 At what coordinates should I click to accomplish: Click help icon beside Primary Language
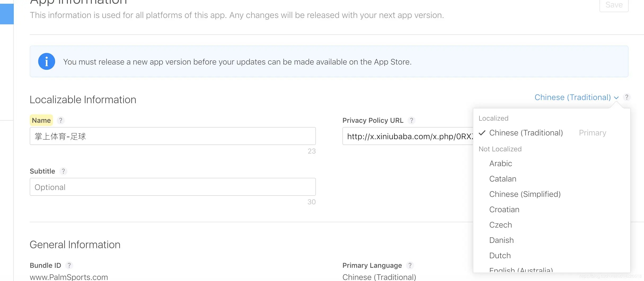click(x=410, y=265)
